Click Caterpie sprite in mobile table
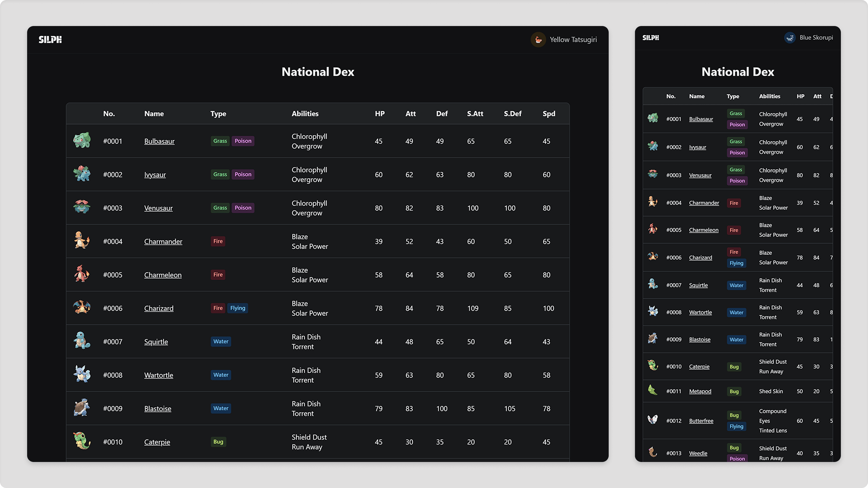The width and height of the screenshot is (868, 488). pyautogui.click(x=653, y=366)
